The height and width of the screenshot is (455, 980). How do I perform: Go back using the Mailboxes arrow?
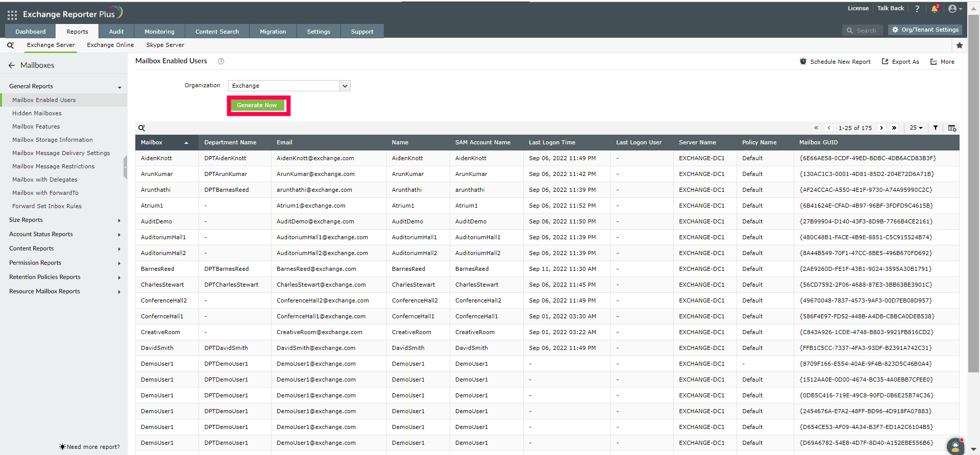click(x=12, y=65)
